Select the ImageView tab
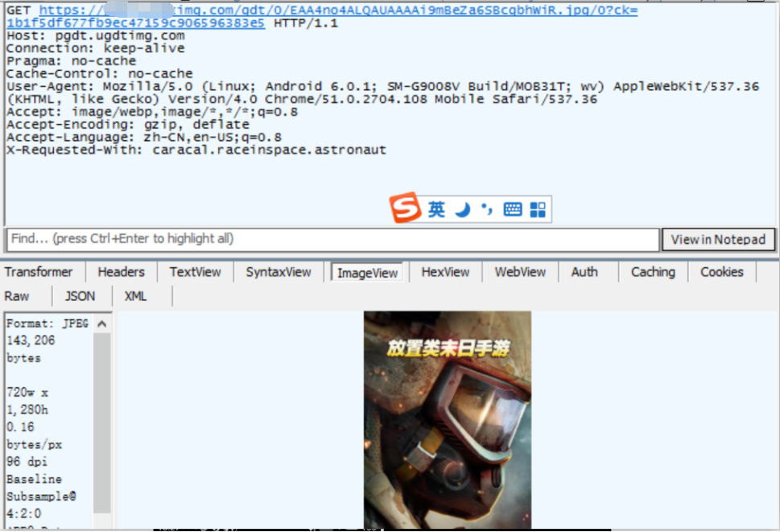 [x=367, y=273]
